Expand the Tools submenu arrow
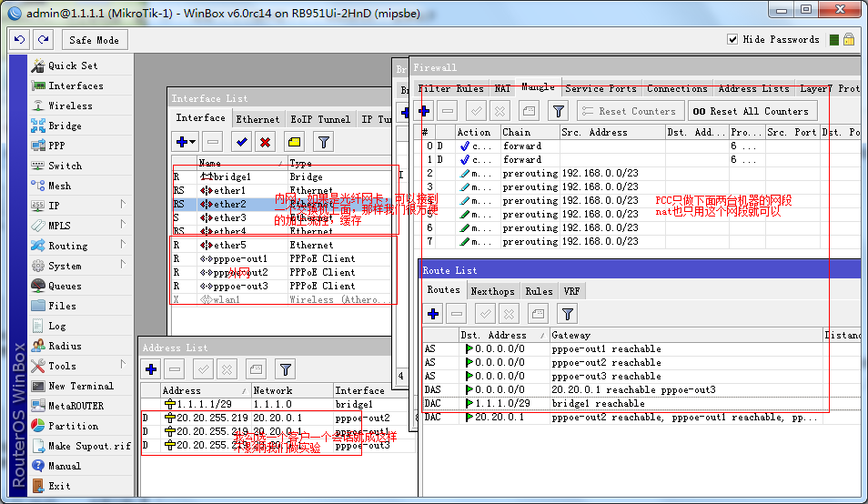Image resolution: width=868 pixels, height=504 pixels. (x=123, y=365)
